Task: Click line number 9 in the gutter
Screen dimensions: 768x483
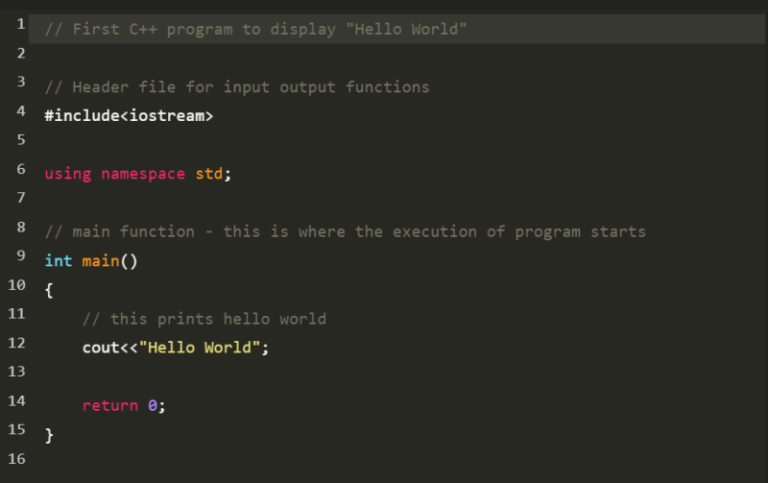Action: pos(20,256)
